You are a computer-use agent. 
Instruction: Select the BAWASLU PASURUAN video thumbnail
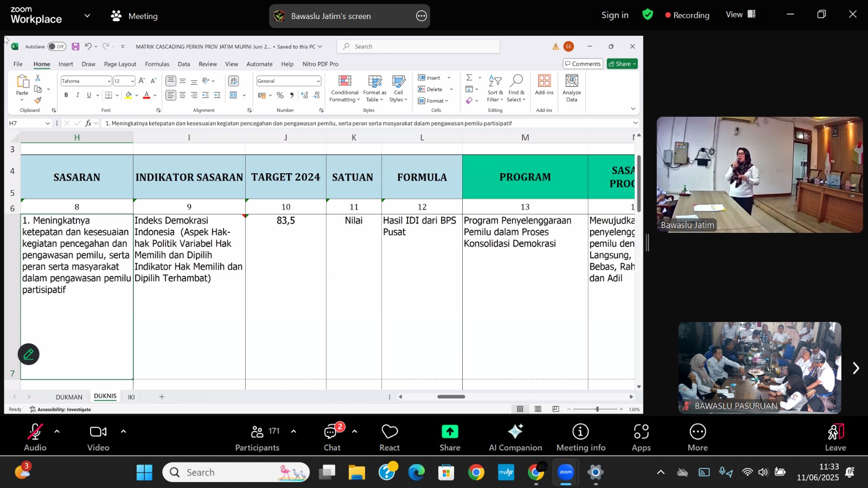point(759,367)
